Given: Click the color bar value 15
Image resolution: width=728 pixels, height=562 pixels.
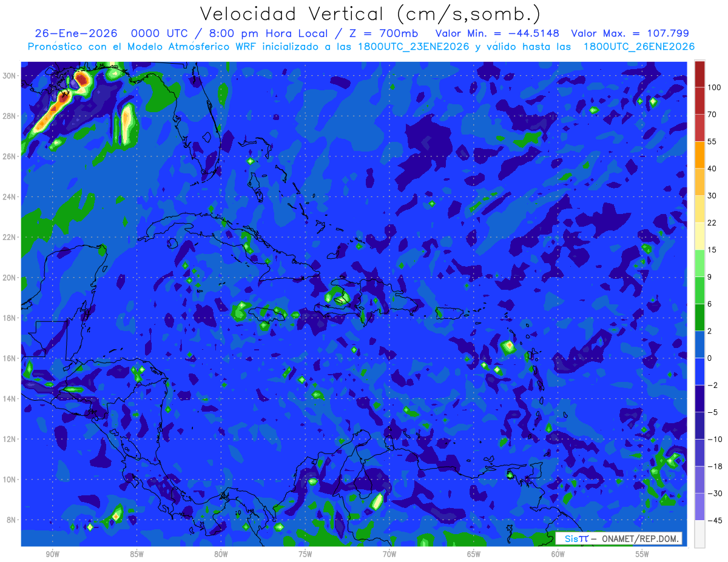Looking at the screenshot, I should point(713,250).
